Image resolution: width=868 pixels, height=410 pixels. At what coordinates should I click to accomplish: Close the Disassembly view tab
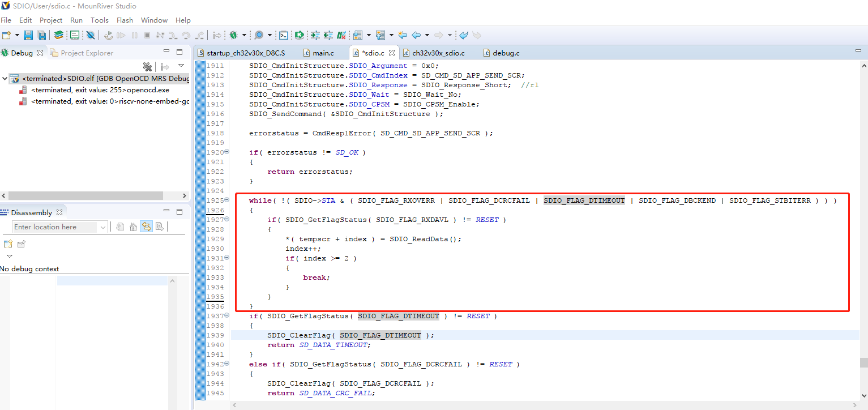point(59,212)
